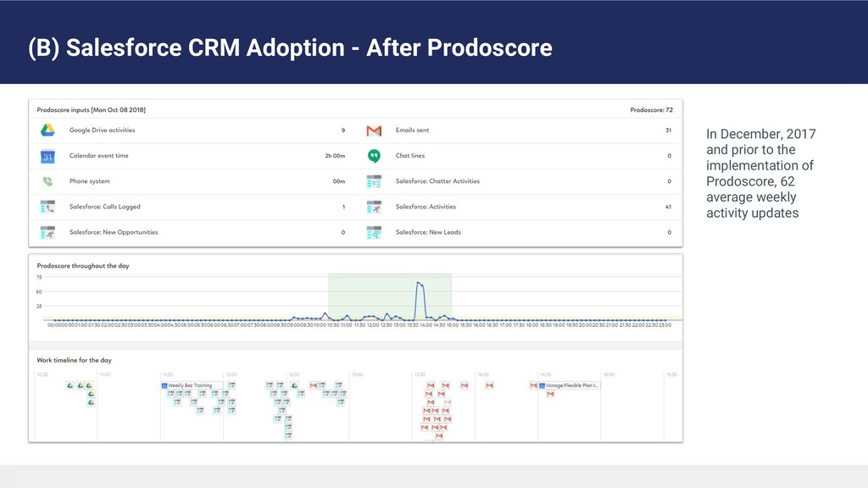Open the Vonage/Flexible Plan calendar event
This screenshot has height=488, width=868.
coord(570,385)
